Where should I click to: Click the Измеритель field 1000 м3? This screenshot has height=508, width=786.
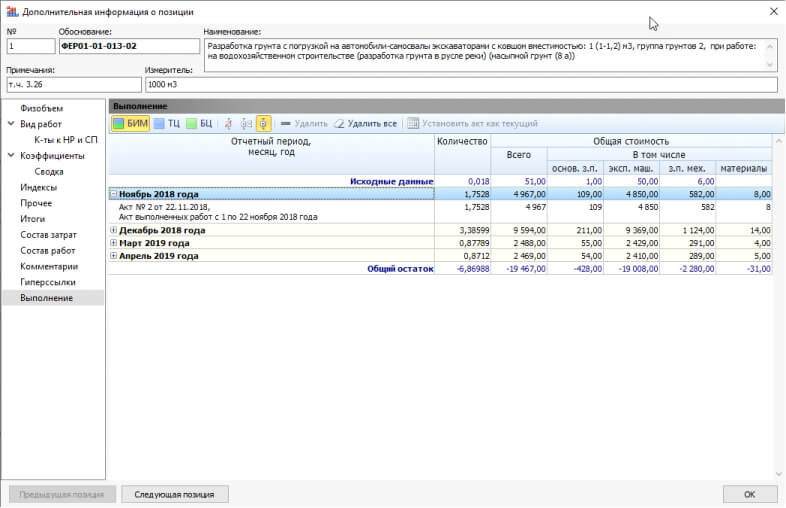tap(461, 84)
